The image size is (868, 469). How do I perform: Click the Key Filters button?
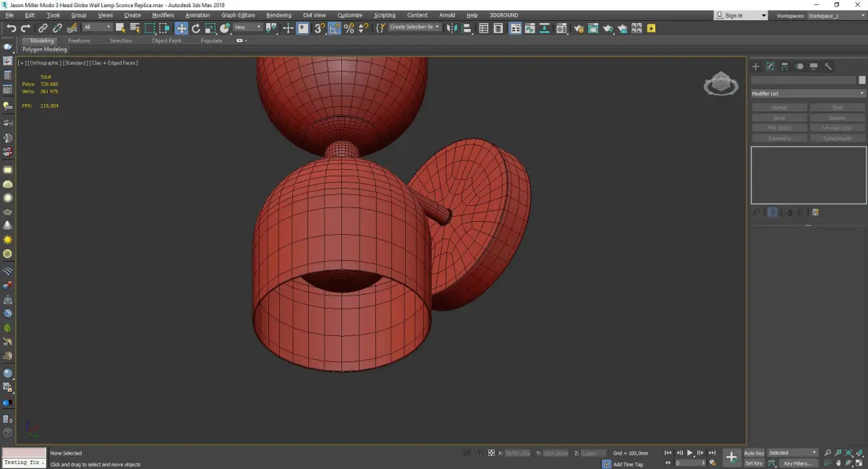click(797, 463)
